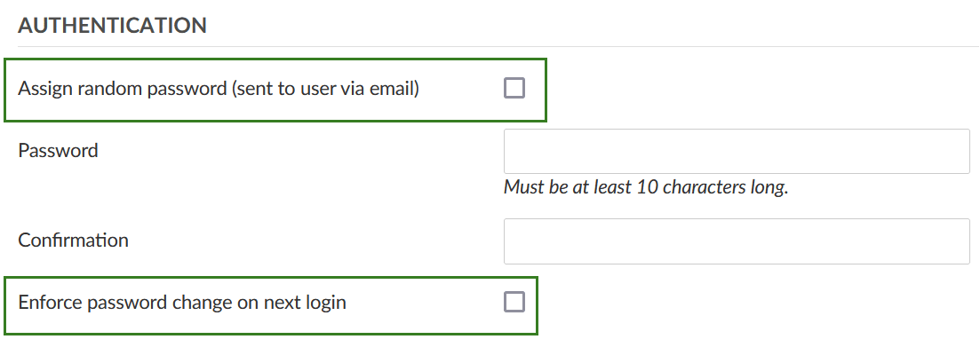The image size is (980, 363).
Task: Mark the checkbox beside Enforce password change
Action: [x=514, y=303]
